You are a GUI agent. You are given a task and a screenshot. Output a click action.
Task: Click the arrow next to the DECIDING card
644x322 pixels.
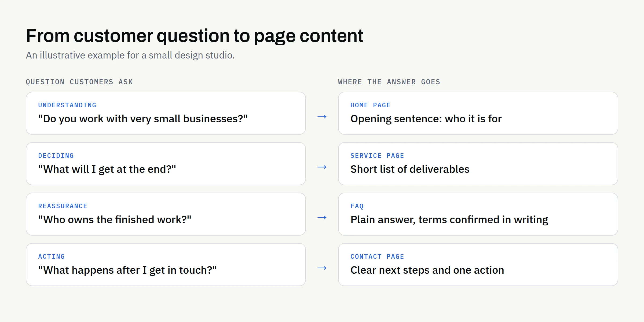point(322,167)
